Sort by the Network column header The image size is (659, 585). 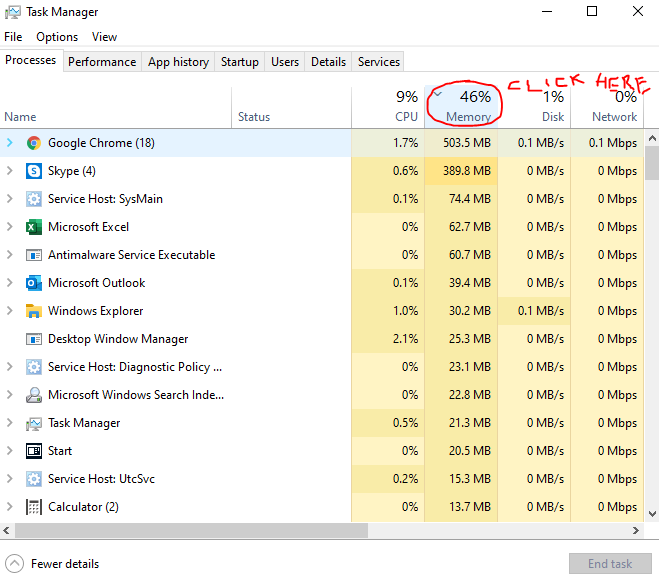(607, 107)
